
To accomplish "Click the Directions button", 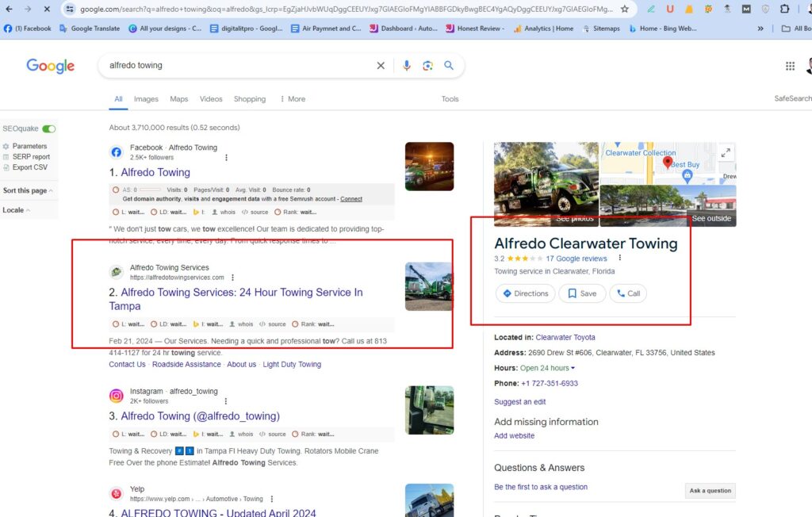I will (526, 293).
